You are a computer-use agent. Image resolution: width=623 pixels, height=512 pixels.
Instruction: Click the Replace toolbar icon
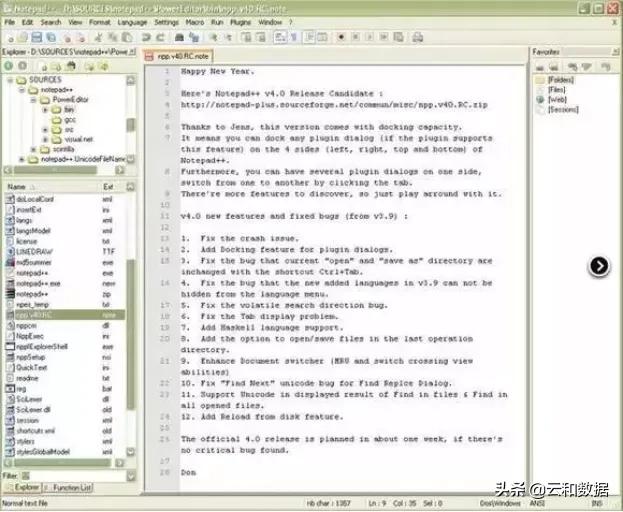click(194, 38)
